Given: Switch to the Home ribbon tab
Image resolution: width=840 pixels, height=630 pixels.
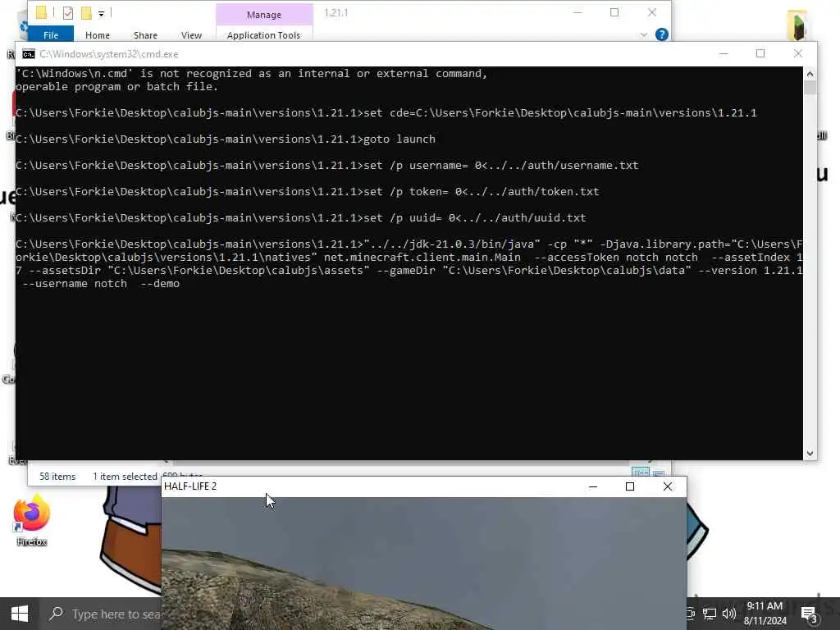Looking at the screenshot, I should (98, 34).
